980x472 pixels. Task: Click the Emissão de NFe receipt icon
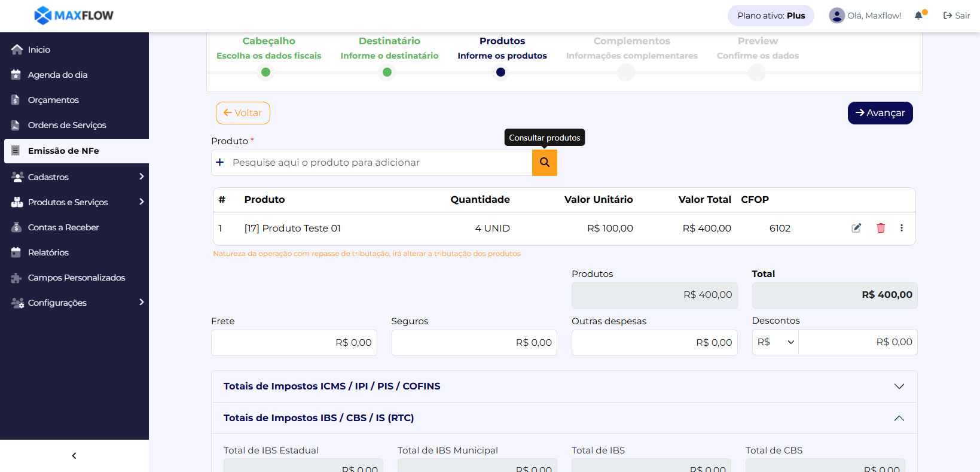(x=16, y=150)
